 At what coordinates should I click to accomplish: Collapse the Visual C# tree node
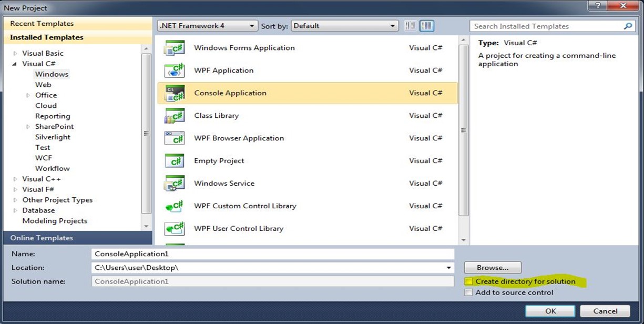click(15, 64)
